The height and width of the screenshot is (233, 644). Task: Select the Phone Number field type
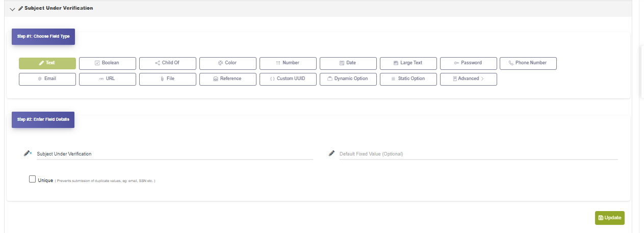[x=528, y=63]
